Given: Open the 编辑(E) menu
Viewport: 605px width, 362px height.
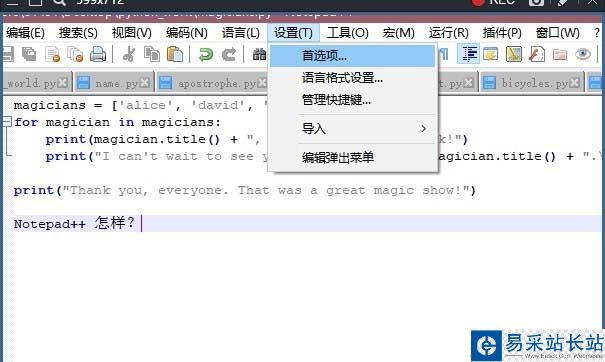Looking at the screenshot, I should pos(25,33).
